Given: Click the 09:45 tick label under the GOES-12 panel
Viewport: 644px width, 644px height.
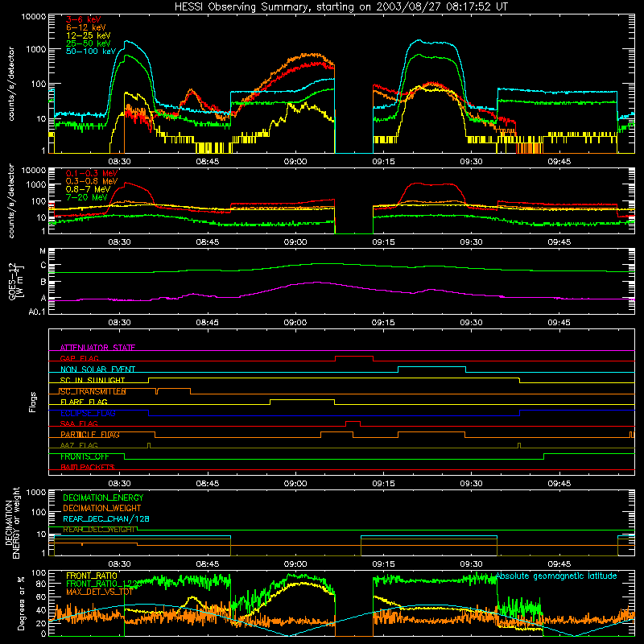Looking at the screenshot, I should point(559,323).
